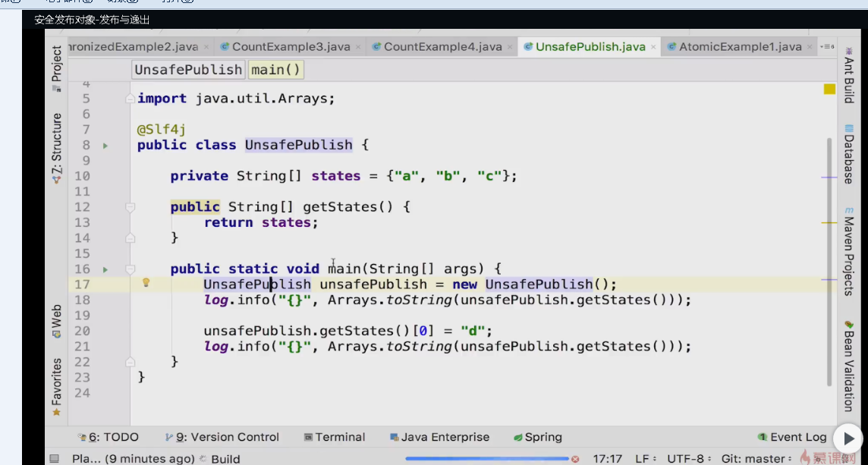Cancel the Build progress with red X

pos(575,459)
